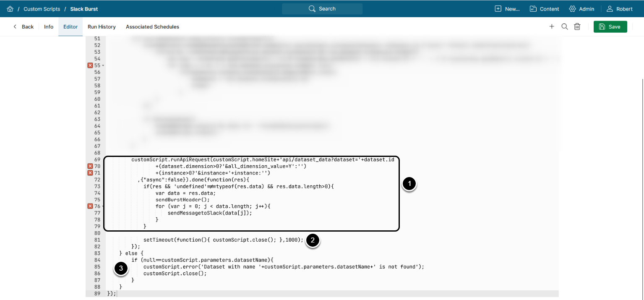Collapse code fold at line 55
644x300 pixels.
point(103,65)
